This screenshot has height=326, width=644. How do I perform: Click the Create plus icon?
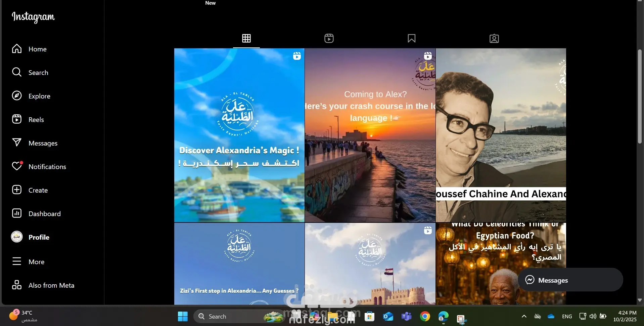click(17, 190)
